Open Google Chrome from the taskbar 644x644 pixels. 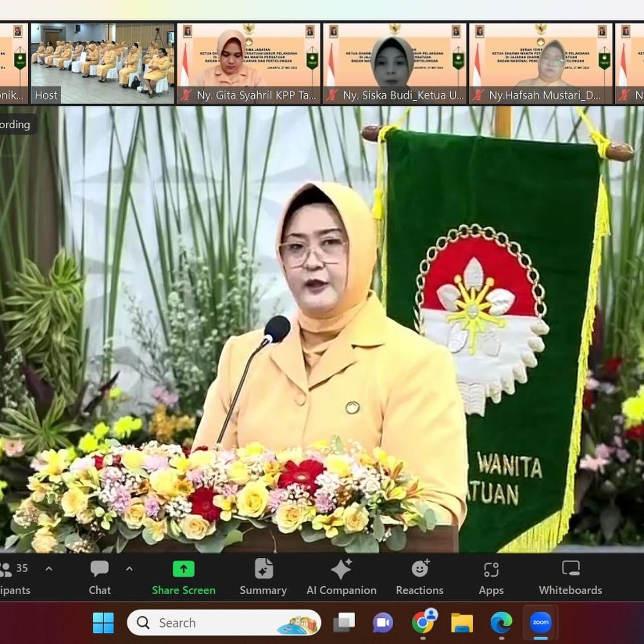tap(423, 623)
